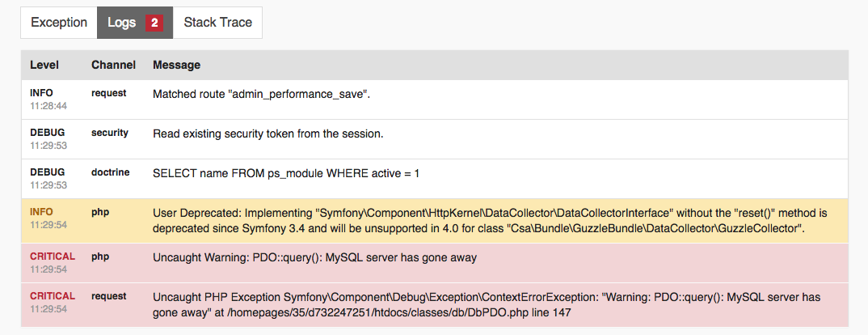Click the Channel column header
This screenshot has height=335, width=868.
[x=113, y=65]
